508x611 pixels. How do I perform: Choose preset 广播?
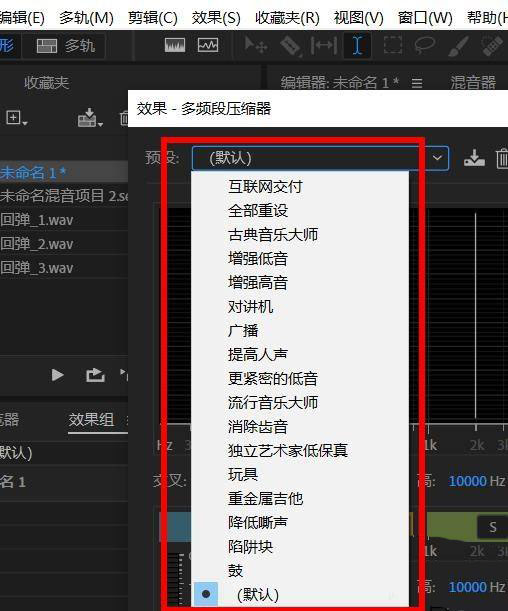click(300, 331)
